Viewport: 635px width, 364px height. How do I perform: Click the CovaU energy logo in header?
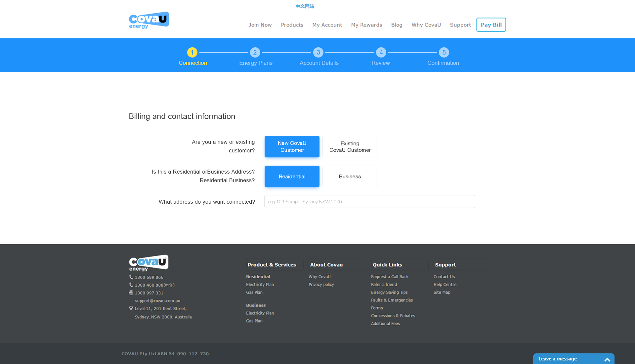click(149, 20)
